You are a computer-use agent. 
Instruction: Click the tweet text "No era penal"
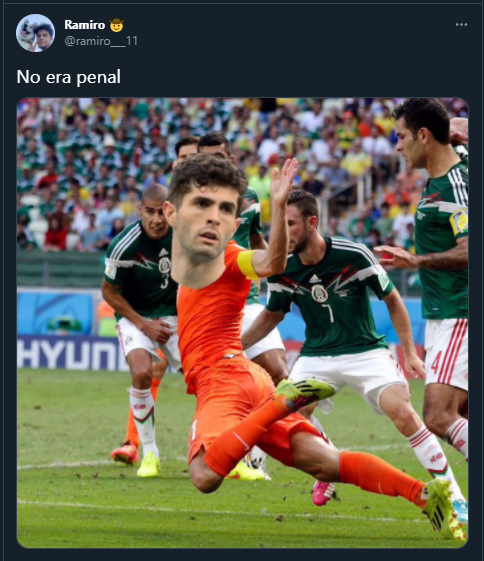tap(69, 77)
